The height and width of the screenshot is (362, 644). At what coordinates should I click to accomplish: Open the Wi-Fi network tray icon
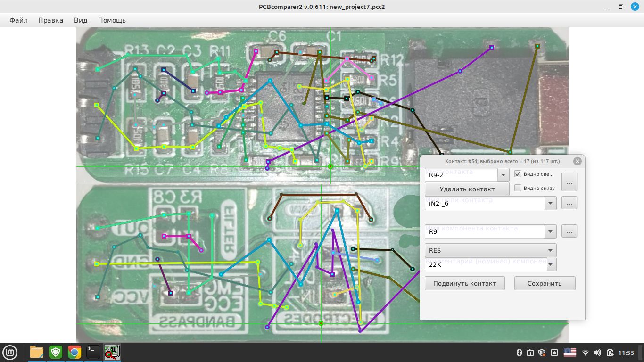click(x=586, y=353)
